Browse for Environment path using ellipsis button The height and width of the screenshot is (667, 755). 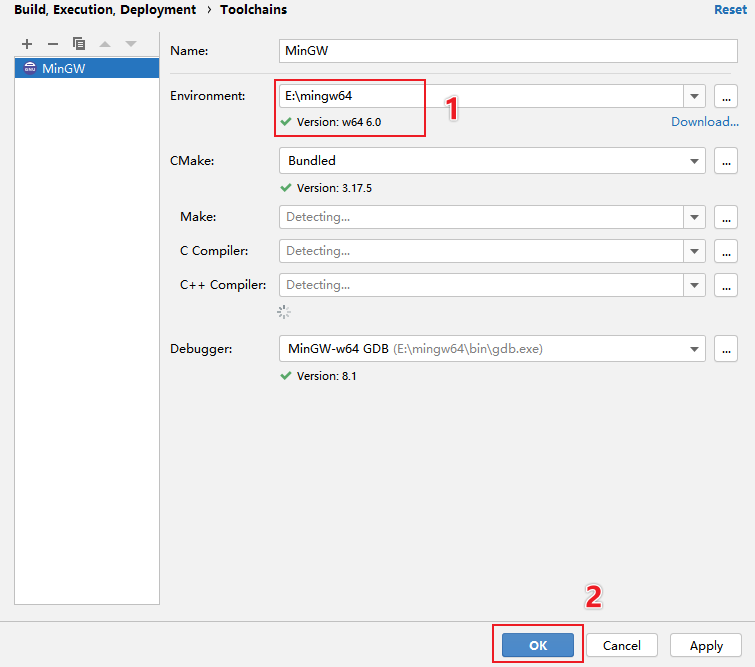tap(726, 96)
